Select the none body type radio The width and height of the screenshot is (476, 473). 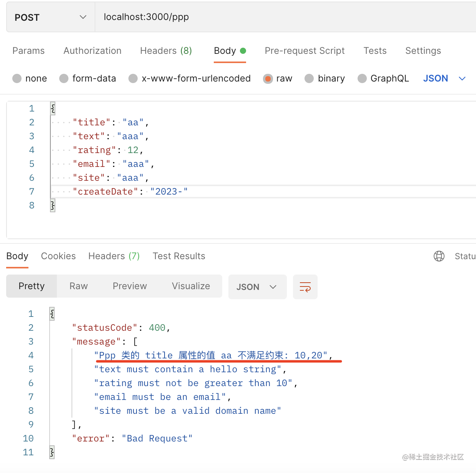click(x=17, y=78)
